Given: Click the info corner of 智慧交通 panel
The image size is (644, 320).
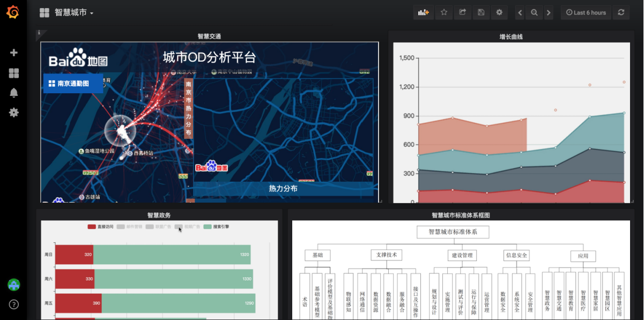Looking at the screenshot, I should pyautogui.click(x=39, y=33).
